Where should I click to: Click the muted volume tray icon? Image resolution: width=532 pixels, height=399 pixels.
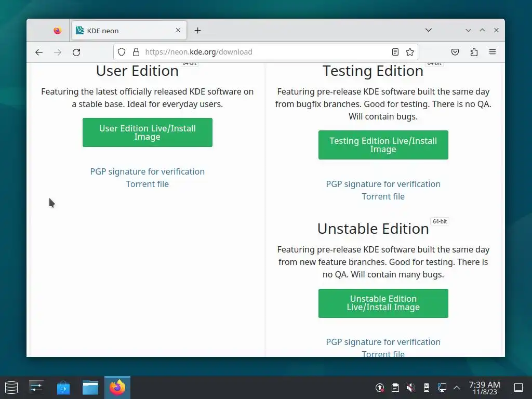[411, 388]
